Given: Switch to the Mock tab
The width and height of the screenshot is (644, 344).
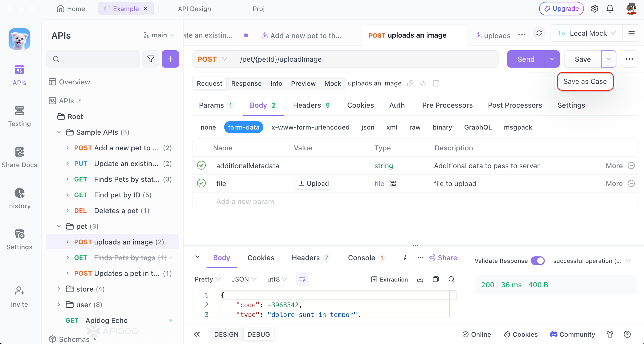Looking at the screenshot, I should (333, 83).
